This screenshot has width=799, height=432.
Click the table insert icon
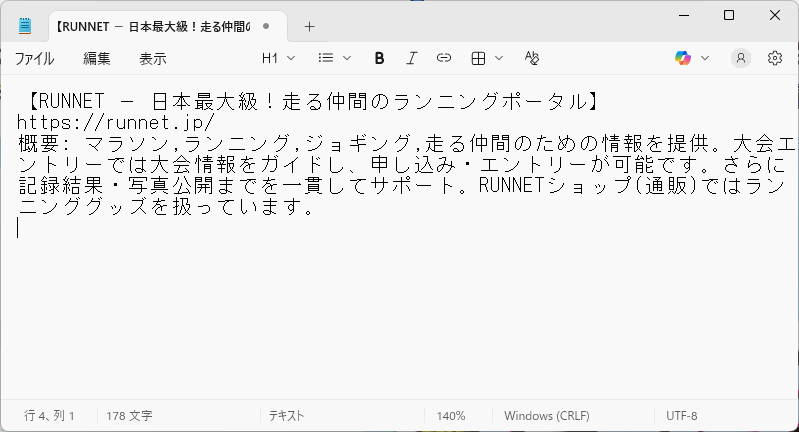(479, 58)
